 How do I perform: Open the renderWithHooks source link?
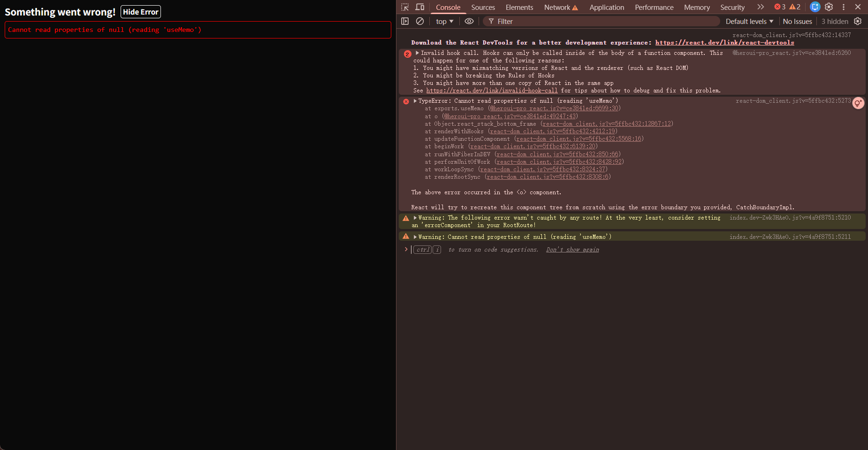(x=552, y=131)
